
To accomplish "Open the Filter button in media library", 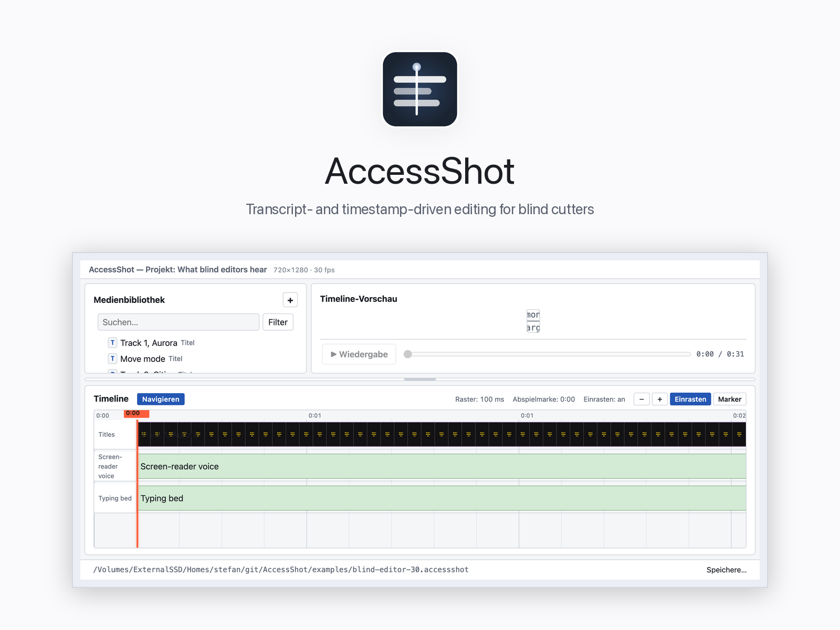I will 278,322.
